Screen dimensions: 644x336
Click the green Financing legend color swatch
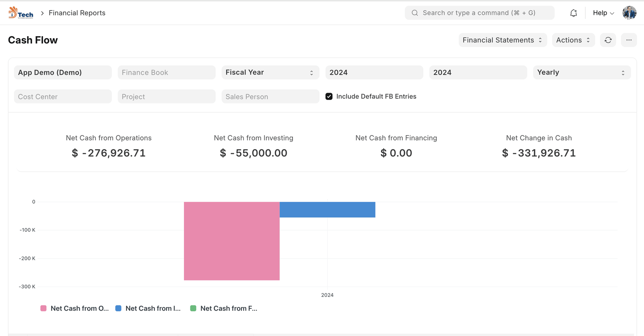click(193, 308)
